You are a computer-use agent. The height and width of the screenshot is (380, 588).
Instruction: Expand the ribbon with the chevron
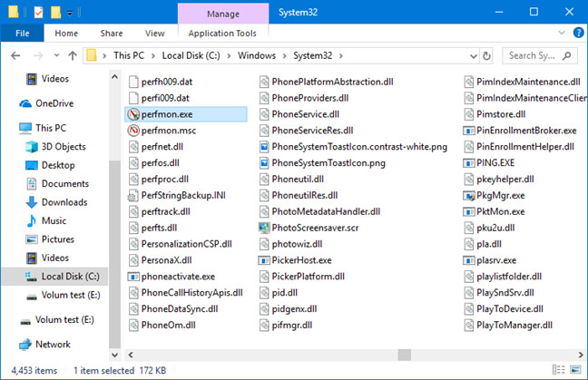[562, 33]
